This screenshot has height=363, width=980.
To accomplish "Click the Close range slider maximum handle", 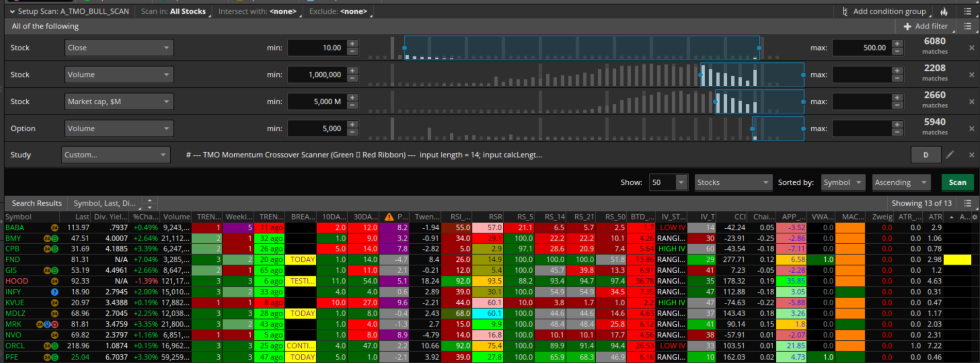I will click(759, 48).
